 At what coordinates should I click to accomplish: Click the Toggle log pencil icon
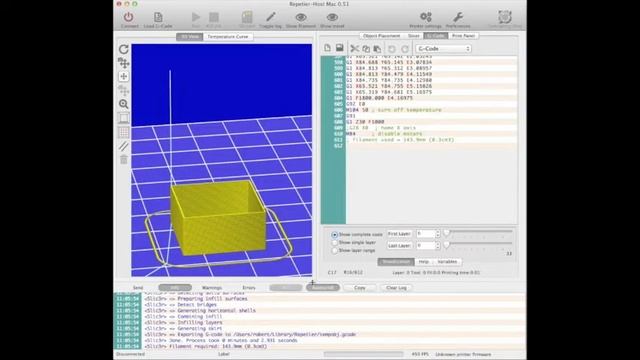[271, 17]
